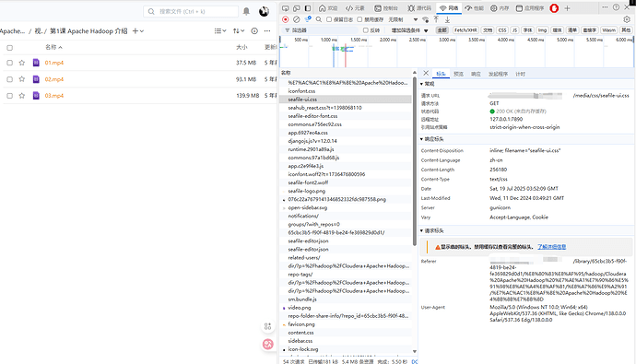Clear the network log

click(x=297, y=19)
